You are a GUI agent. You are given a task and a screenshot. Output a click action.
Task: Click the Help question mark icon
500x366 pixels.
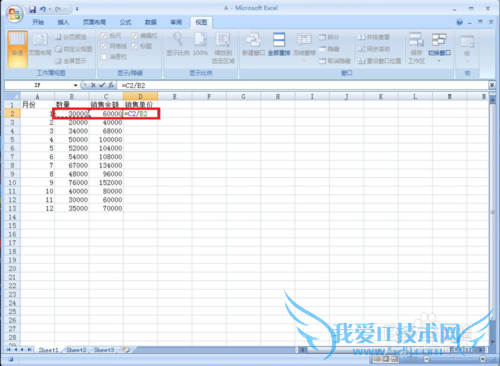coord(460,22)
